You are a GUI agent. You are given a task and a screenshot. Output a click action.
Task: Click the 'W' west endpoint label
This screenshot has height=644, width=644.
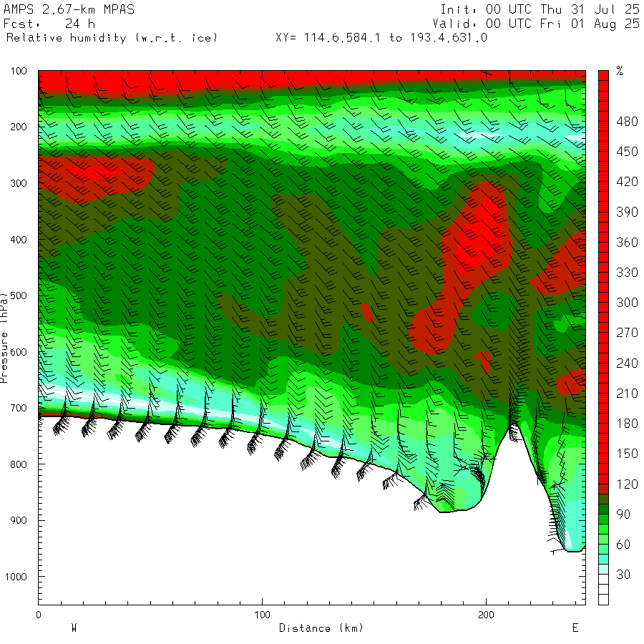coord(74,628)
